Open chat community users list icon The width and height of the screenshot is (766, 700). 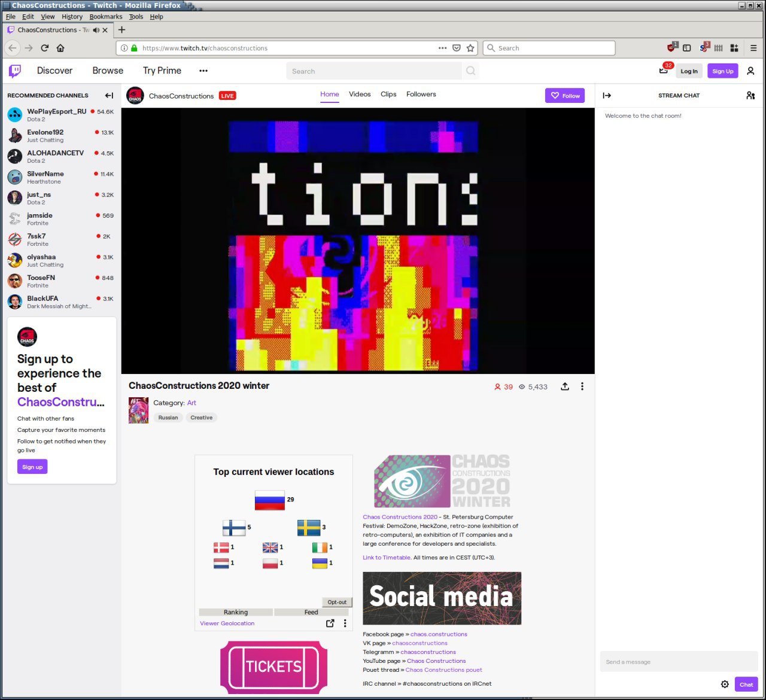coord(750,95)
